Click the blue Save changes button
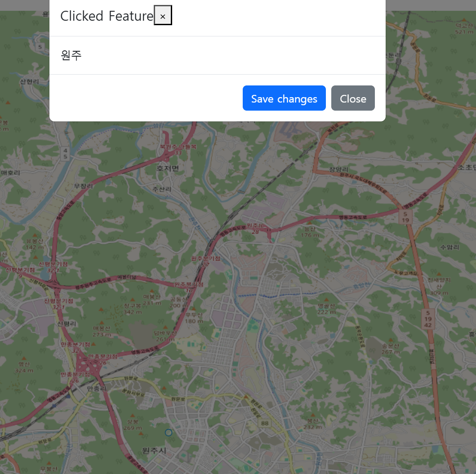This screenshot has width=476, height=474. click(x=284, y=98)
